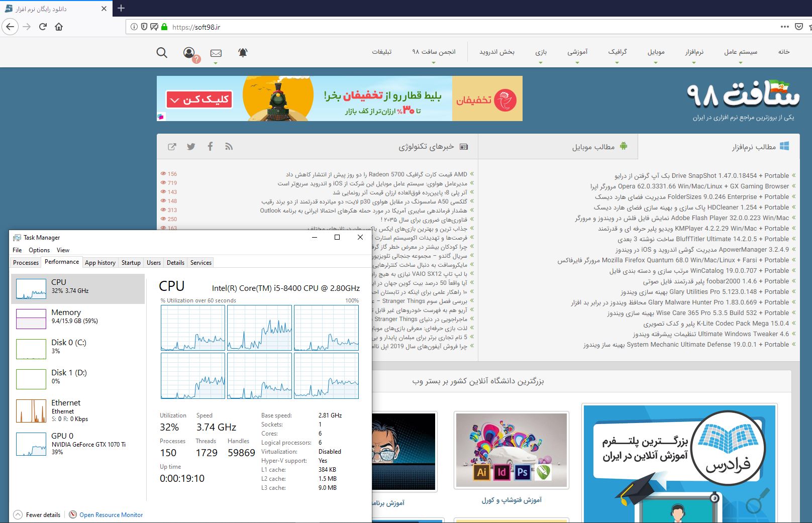Viewport: 812px width, 523px height.
Task: Click the کلیک کن red banner button
Action: [x=199, y=99]
